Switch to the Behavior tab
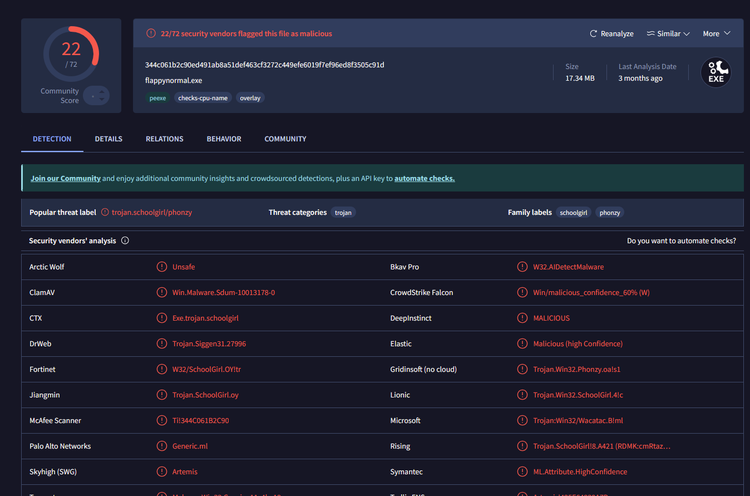The width and height of the screenshot is (750, 496). [x=224, y=139]
